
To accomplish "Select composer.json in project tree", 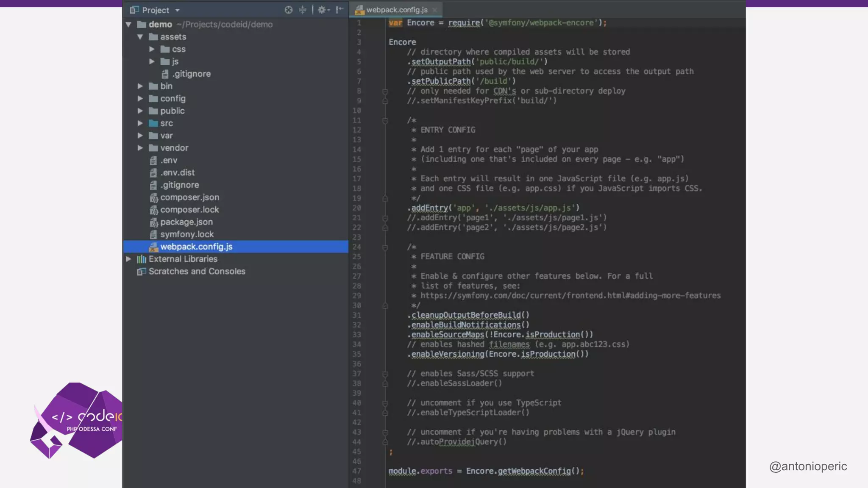I will click(x=189, y=197).
